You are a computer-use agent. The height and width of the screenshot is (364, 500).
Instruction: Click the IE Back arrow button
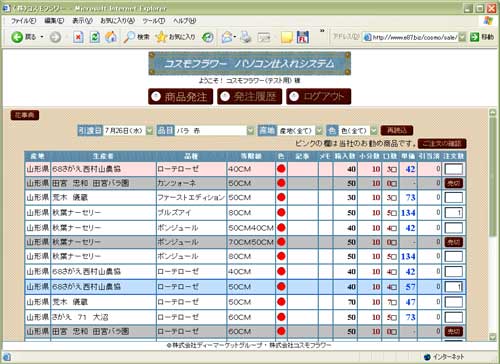tap(17, 37)
